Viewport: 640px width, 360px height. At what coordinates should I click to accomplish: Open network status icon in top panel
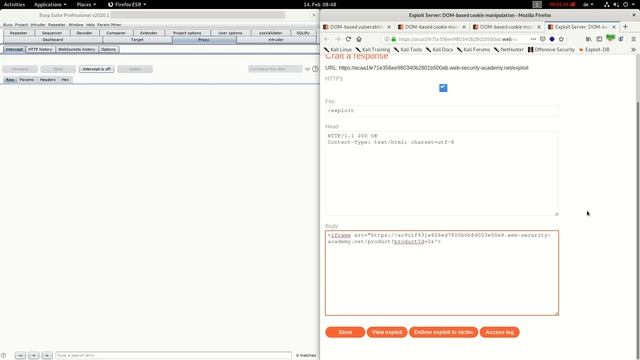click(607, 4)
